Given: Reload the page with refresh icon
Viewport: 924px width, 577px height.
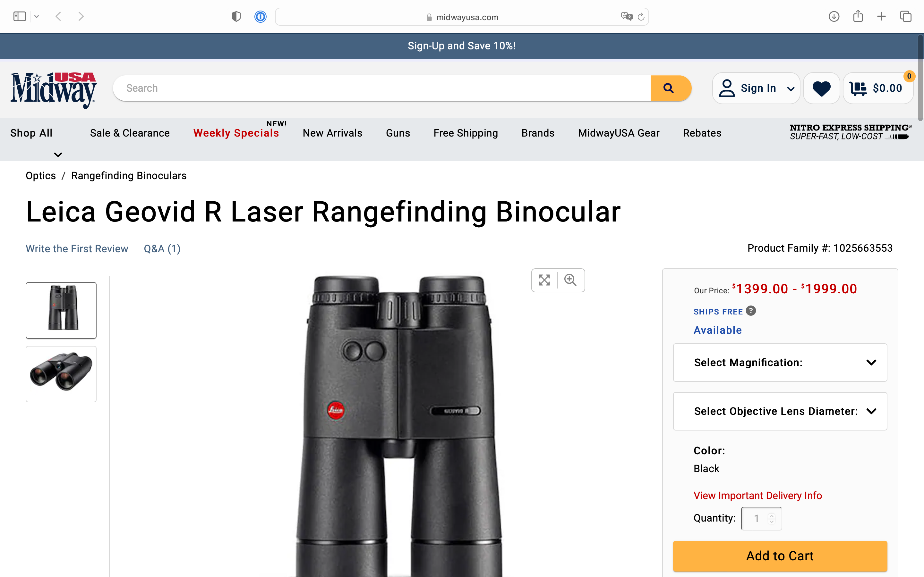Looking at the screenshot, I should pyautogui.click(x=641, y=17).
